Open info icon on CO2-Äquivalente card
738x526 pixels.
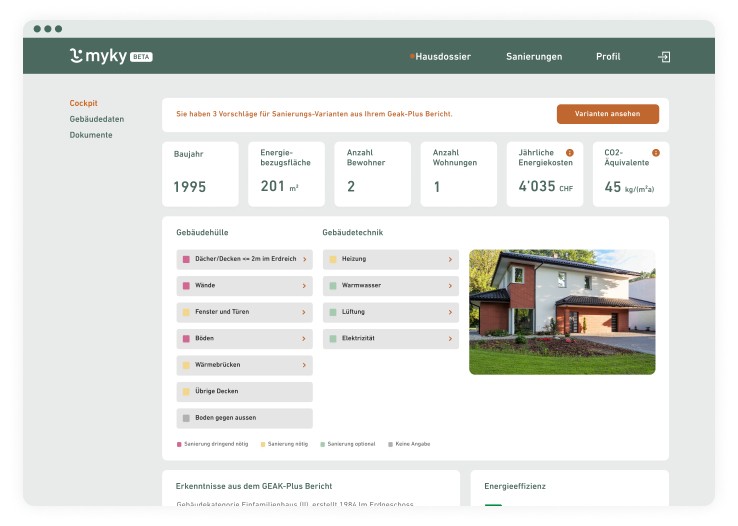point(656,152)
